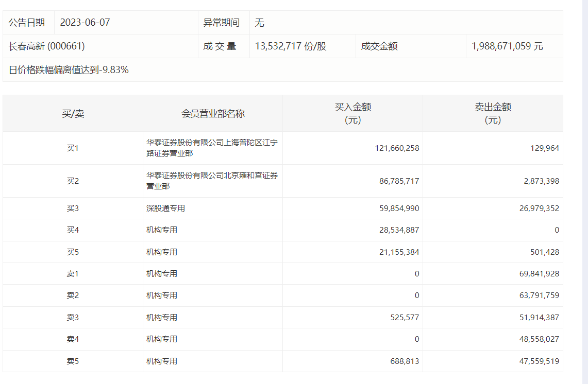The image size is (588, 384).
Task: Click buy amount 688,813
Action: tap(405, 361)
